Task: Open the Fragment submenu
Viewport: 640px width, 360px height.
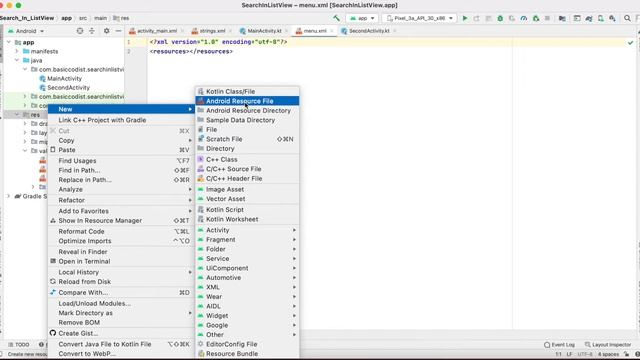Action: coord(247,240)
